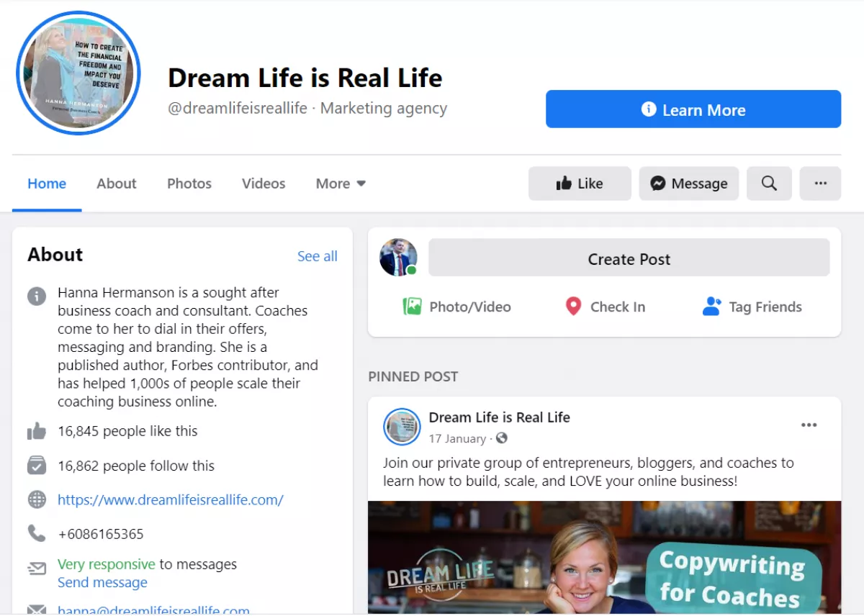864x616 pixels.
Task: Open the Photos tab
Action: 189,184
